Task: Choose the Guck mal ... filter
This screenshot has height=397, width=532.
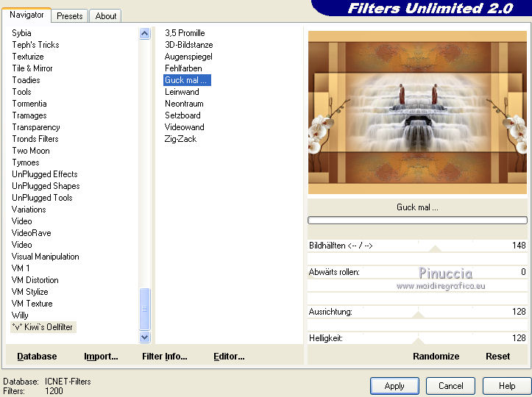Action: pyautogui.click(x=187, y=80)
